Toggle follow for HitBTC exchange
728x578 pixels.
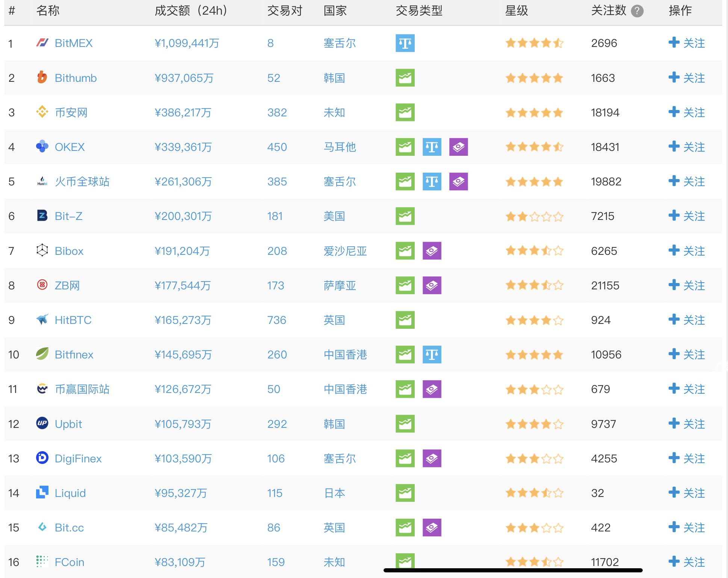click(686, 320)
